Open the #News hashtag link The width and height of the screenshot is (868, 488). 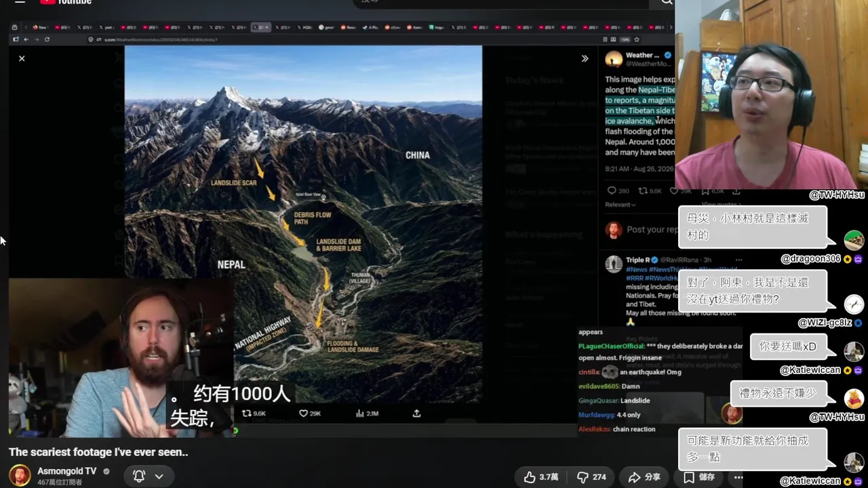(636, 269)
